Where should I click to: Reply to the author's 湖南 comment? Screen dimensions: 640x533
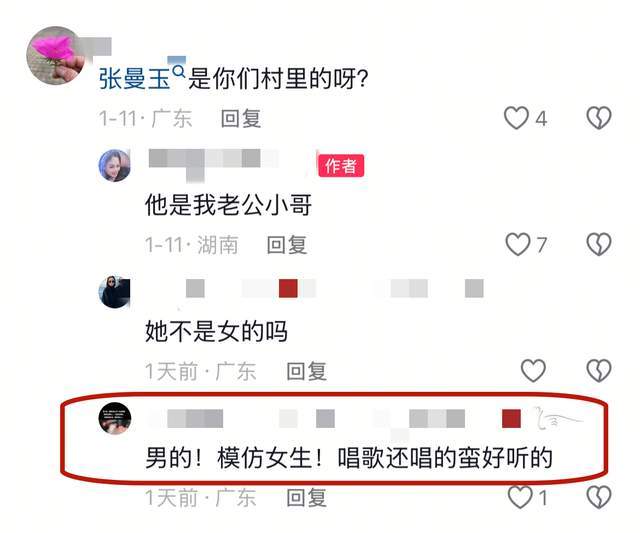[287, 245]
